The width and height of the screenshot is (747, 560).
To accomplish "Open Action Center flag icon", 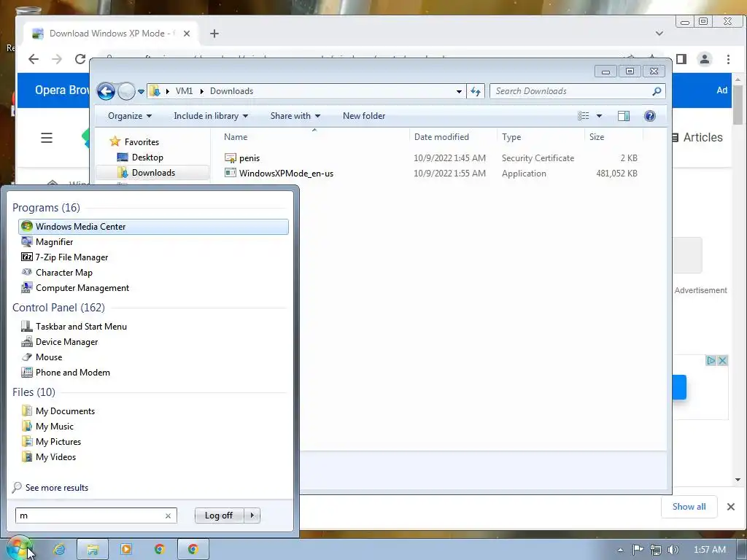I will pos(638,550).
